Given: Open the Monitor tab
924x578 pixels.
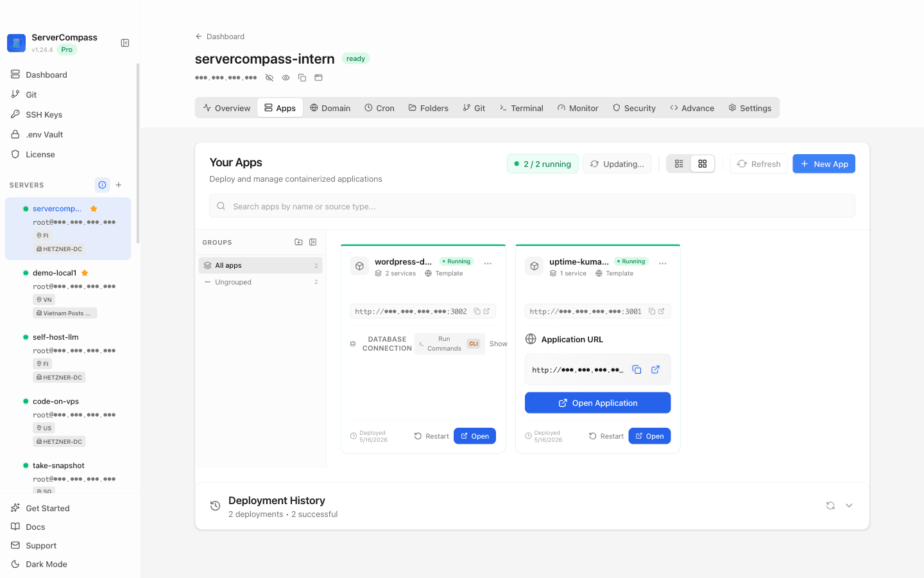Looking at the screenshot, I should point(577,108).
